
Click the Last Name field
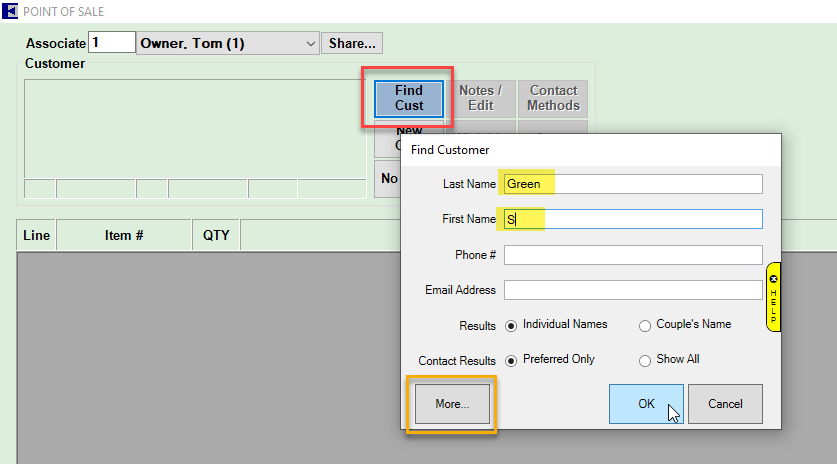click(x=632, y=184)
